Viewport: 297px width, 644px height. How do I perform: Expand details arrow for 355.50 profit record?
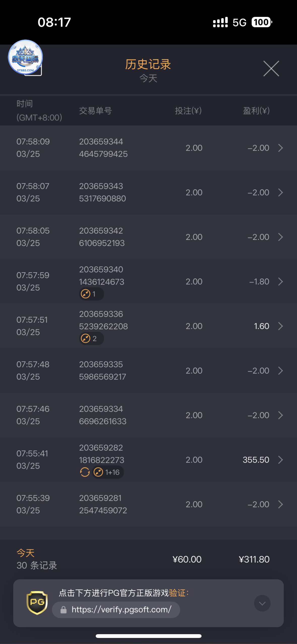point(280,460)
